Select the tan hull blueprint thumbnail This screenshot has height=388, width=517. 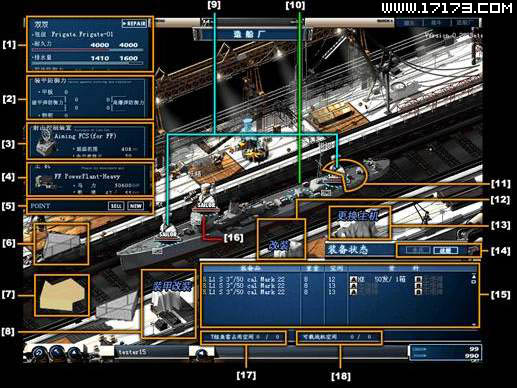62,295
